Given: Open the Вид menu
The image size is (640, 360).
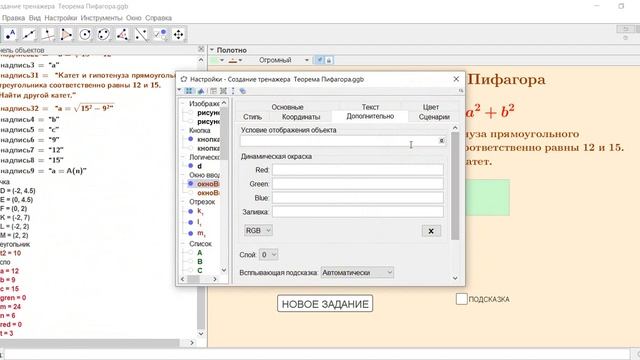Looking at the screenshot, I should (x=35, y=18).
